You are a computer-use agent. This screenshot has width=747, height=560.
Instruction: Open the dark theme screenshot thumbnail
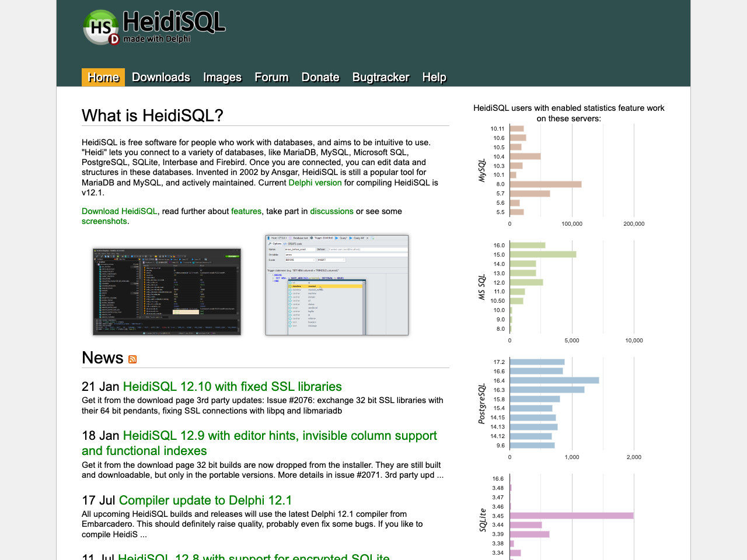tap(167, 291)
